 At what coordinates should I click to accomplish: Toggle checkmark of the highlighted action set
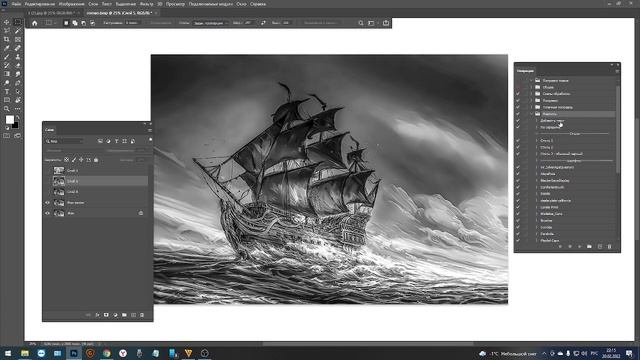pyautogui.click(x=518, y=114)
